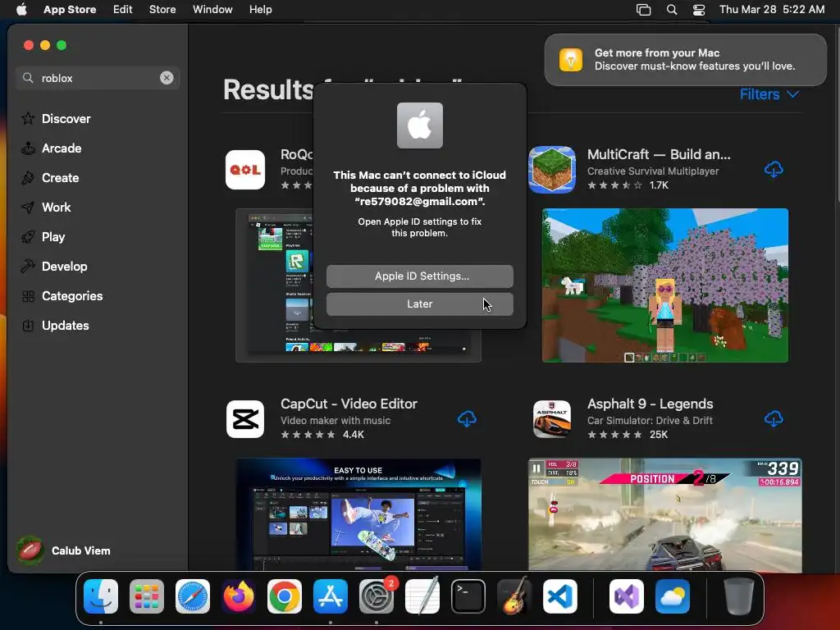Open the Edit menu

pos(123,9)
